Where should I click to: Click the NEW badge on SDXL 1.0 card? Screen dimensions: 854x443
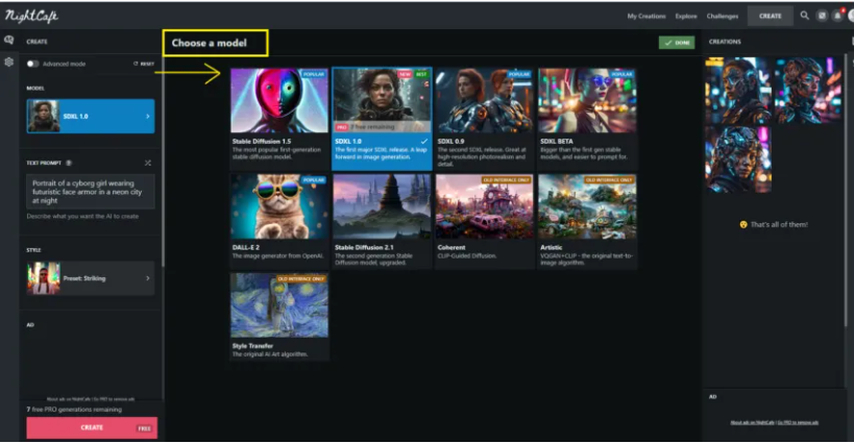pos(405,74)
